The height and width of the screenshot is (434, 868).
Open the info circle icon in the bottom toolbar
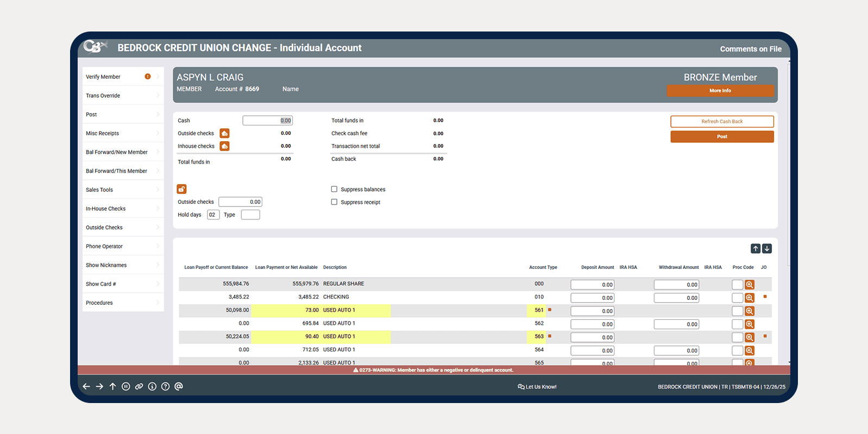click(152, 387)
